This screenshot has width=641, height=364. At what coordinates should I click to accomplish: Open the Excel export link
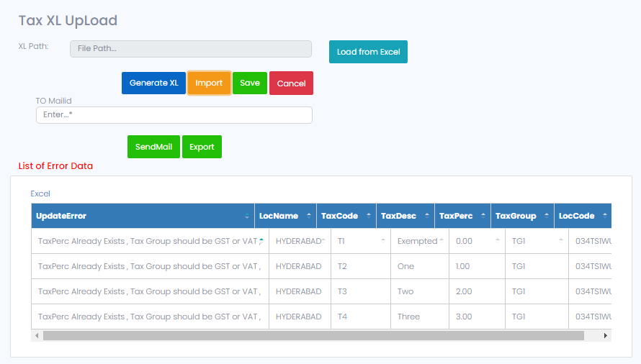click(x=40, y=194)
